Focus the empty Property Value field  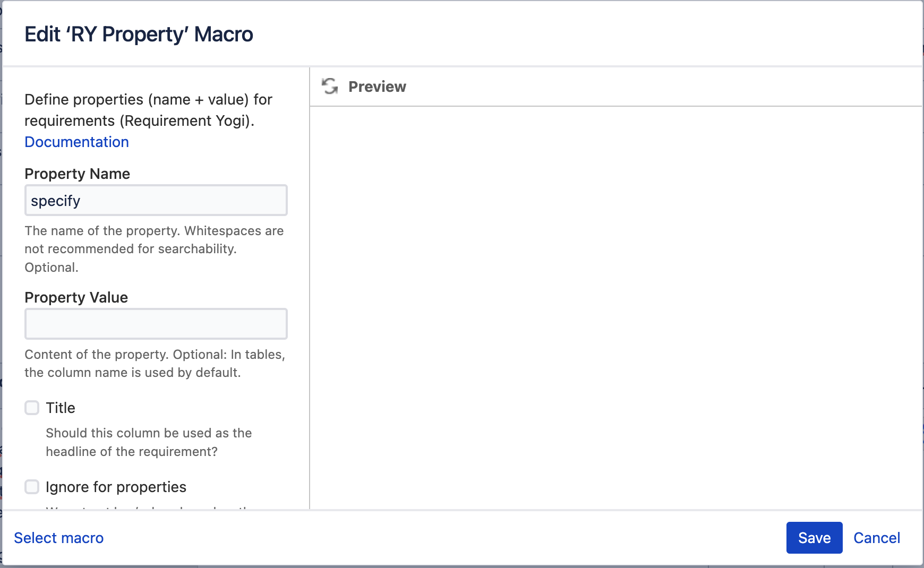(x=156, y=323)
